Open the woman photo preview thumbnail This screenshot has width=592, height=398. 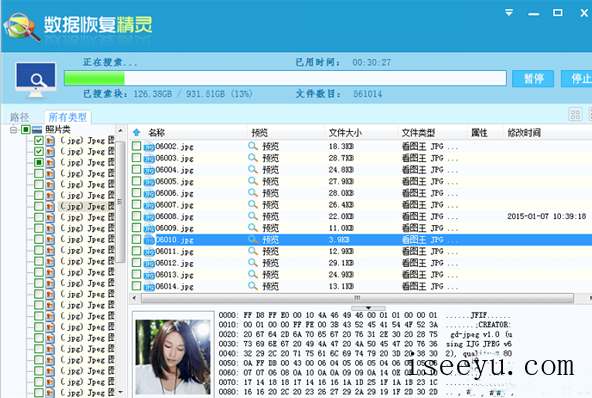173,357
